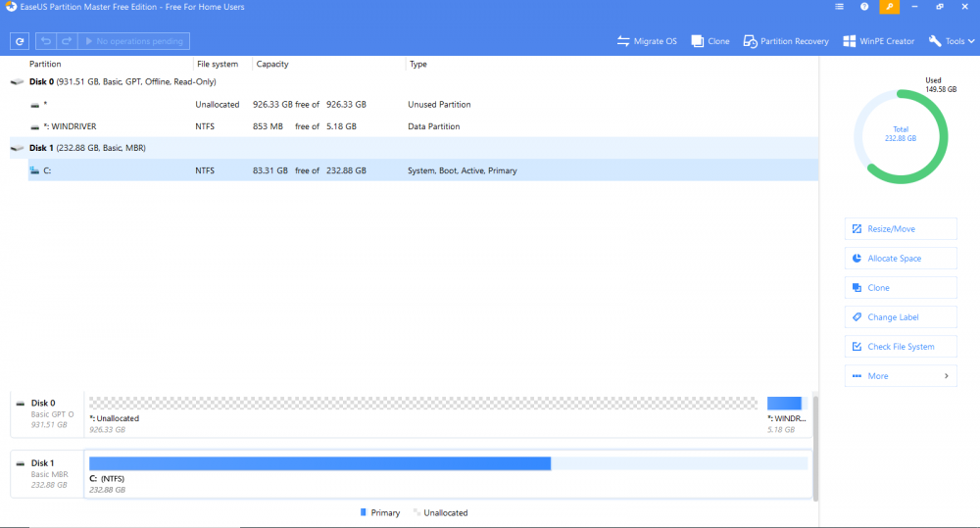Open WinPE Creator
Image resolution: width=980 pixels, height=528 pixels.
[x=878, y=41]
